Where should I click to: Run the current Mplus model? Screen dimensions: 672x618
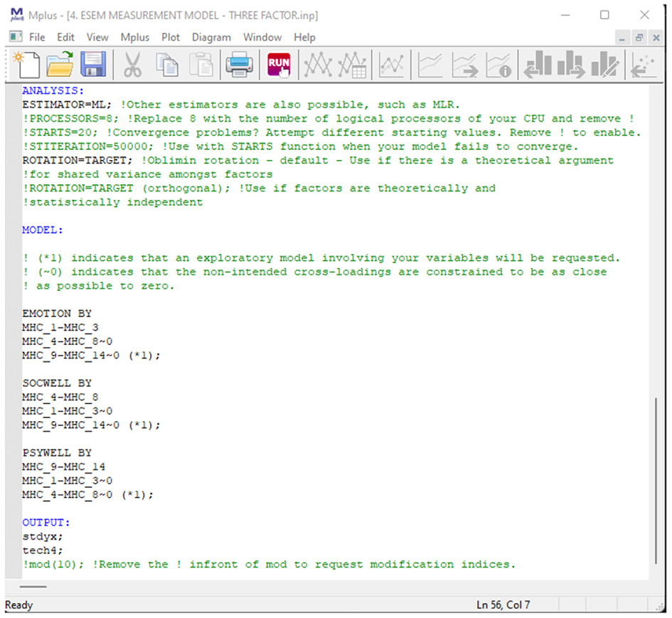(x=279, y=65)
